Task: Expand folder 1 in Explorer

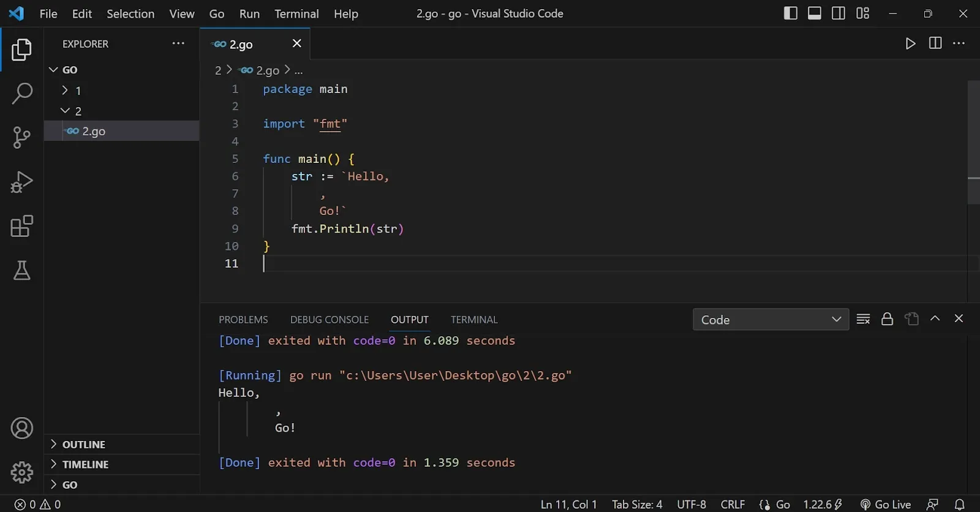Action: (x=121, y=91)
